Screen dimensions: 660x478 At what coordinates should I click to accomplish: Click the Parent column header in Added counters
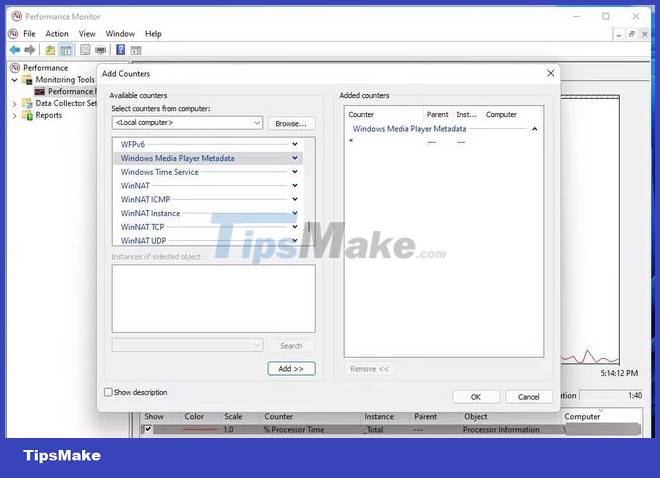[437, 114]
